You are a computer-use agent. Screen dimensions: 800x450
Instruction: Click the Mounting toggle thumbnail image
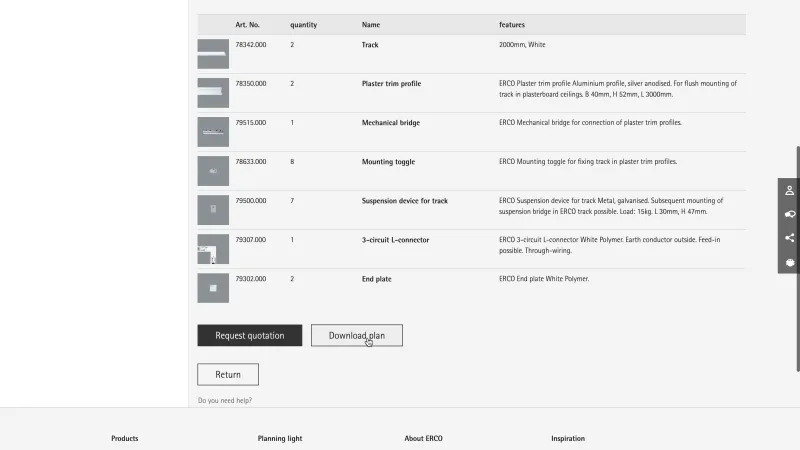213,171
